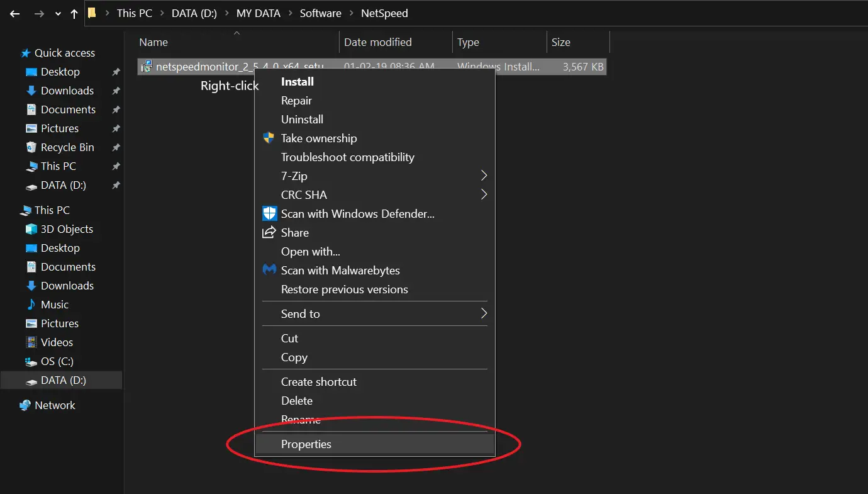Click the Windows Defender shield icon
The image size is (868, 494).
coord(269,213)
